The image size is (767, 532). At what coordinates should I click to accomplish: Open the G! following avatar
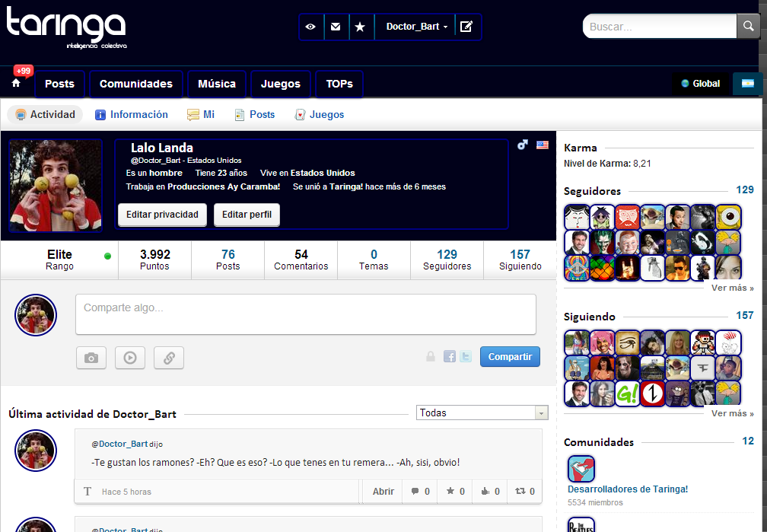[628, 393]
